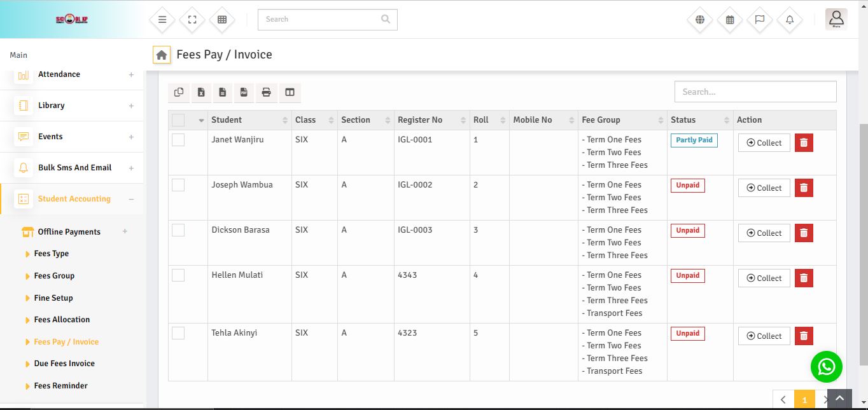This screenshot has width=868, height=410.
Task: Focus the table Search... input field
Action: (x=755, y=92)
